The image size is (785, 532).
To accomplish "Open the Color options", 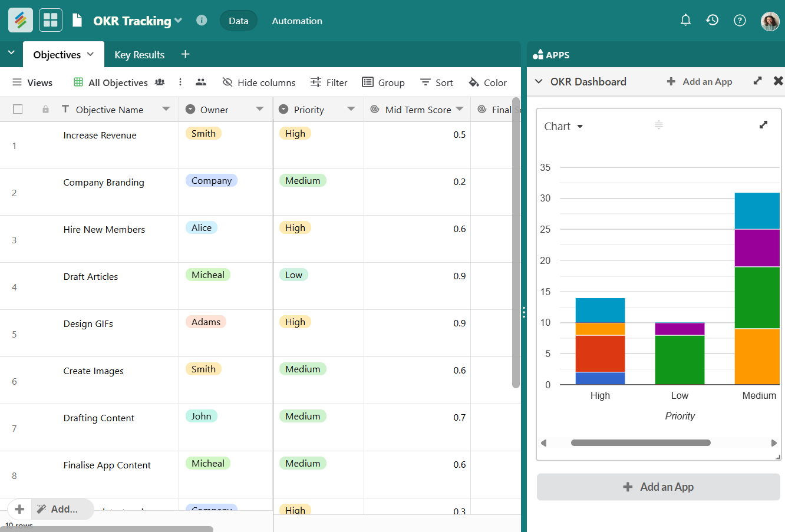I will pyautogui.click(x=487, y=82).
